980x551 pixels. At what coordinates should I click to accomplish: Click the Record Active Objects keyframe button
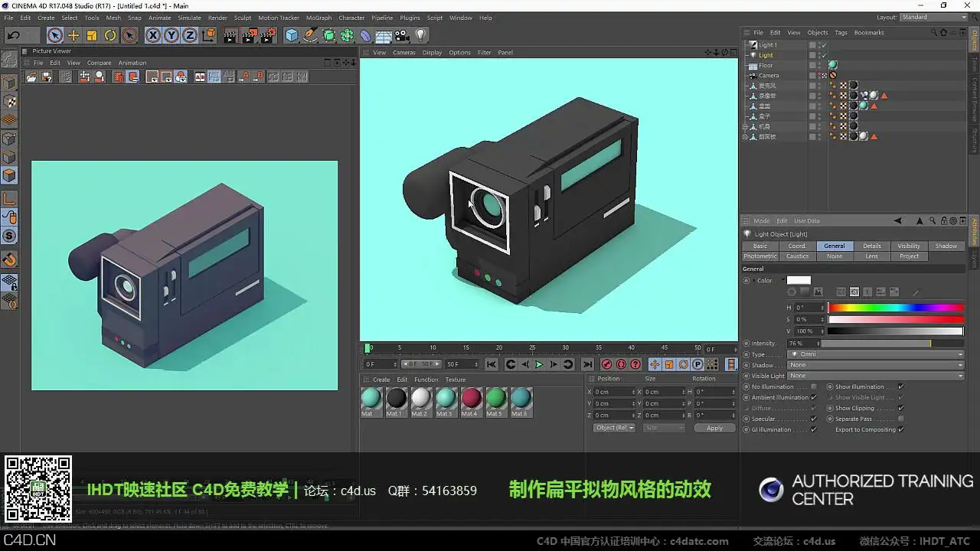(606, 364)
